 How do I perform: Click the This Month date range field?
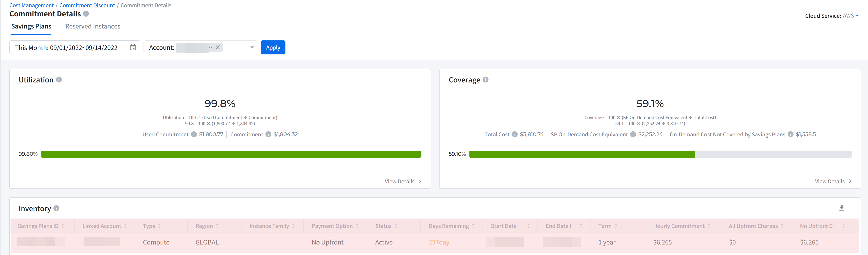pyautogui.click(x=67, y=47)
